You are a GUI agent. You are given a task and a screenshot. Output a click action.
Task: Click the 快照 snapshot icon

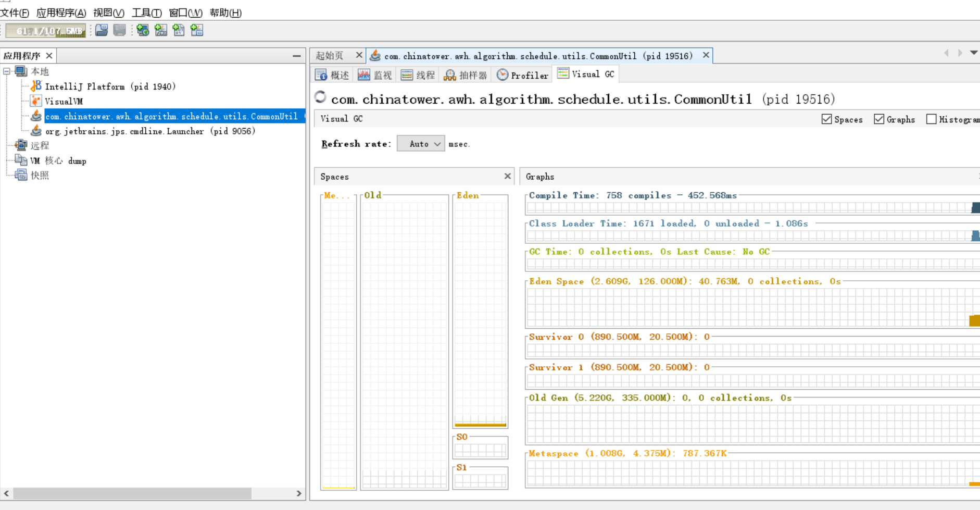21,175
